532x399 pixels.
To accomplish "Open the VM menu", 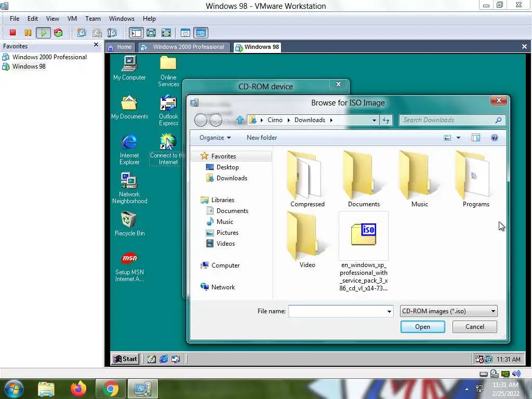I will (x=72, y=19).
